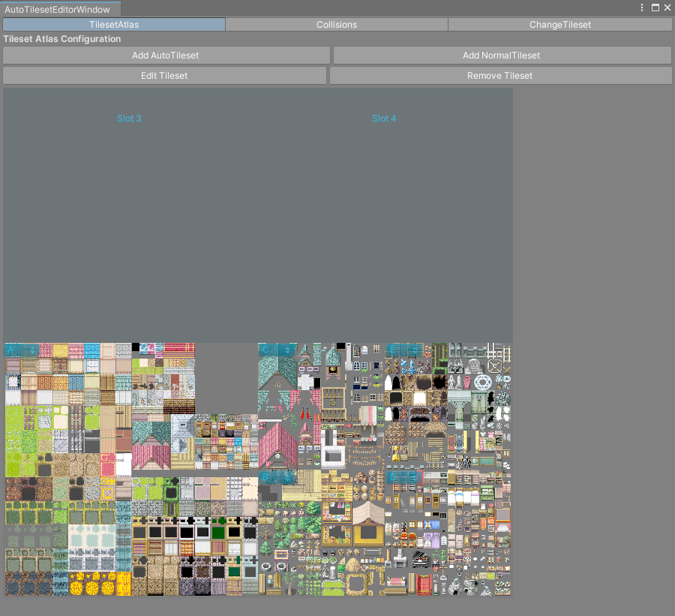Pick the white chimney tile
675x616 pixels.
(348, 356)
